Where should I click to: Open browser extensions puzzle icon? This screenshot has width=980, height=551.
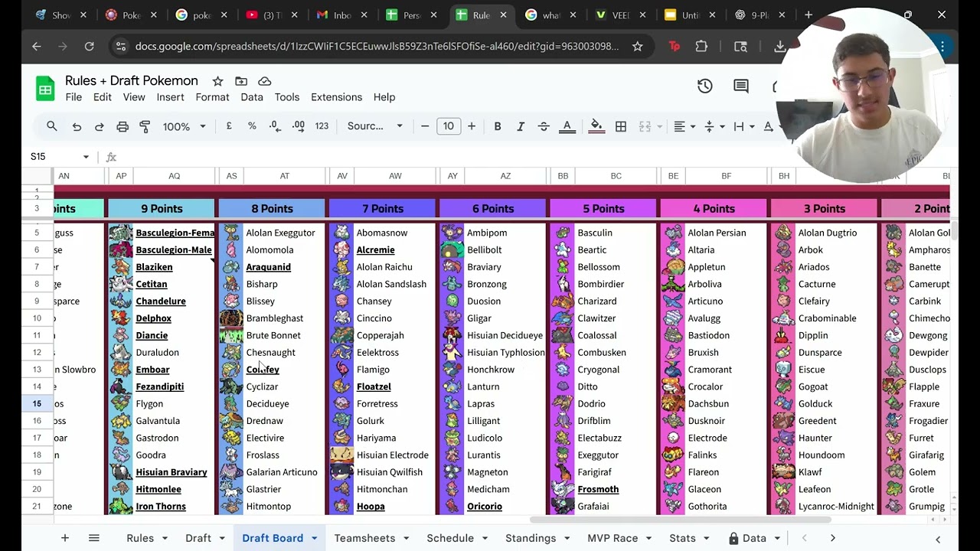[x=701, y=47]
